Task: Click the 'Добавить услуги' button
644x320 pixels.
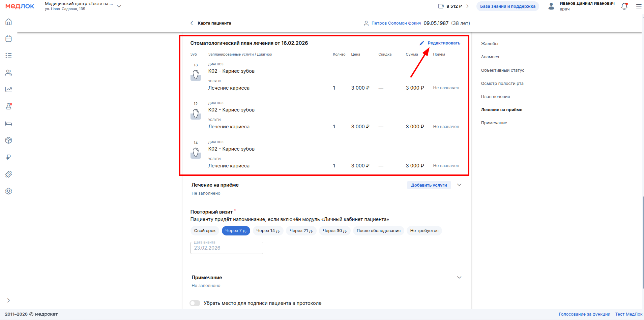Action: pos(429,185)
